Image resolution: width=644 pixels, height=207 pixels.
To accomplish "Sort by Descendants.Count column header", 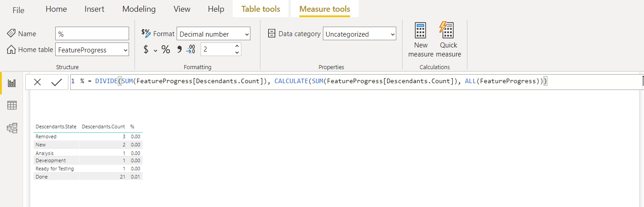I will [103, 127].
